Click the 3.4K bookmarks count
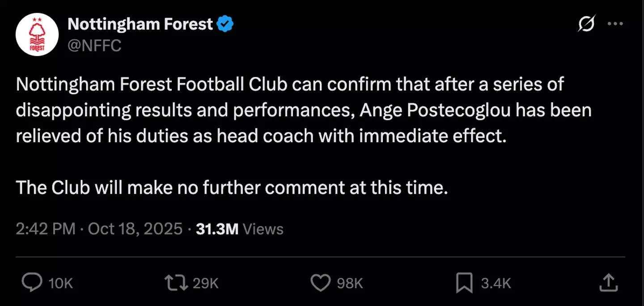Screen dimensions: 644x306 coord(496,283)
